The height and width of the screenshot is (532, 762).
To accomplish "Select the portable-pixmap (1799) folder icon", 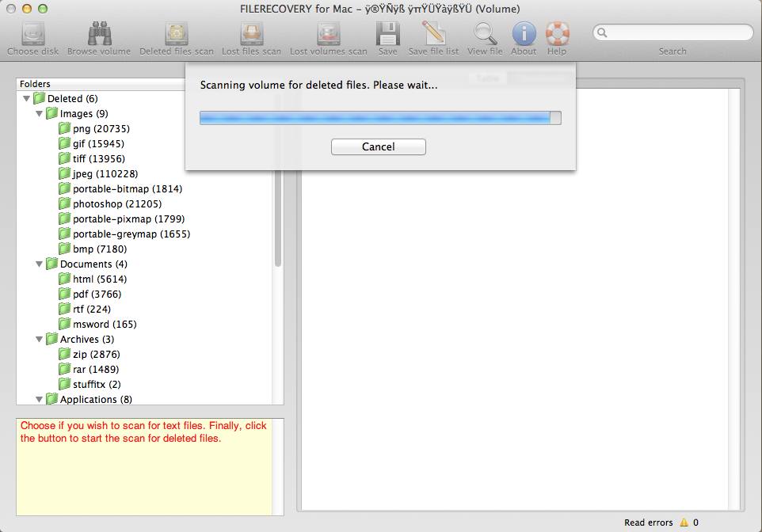I will click(65, 218).
